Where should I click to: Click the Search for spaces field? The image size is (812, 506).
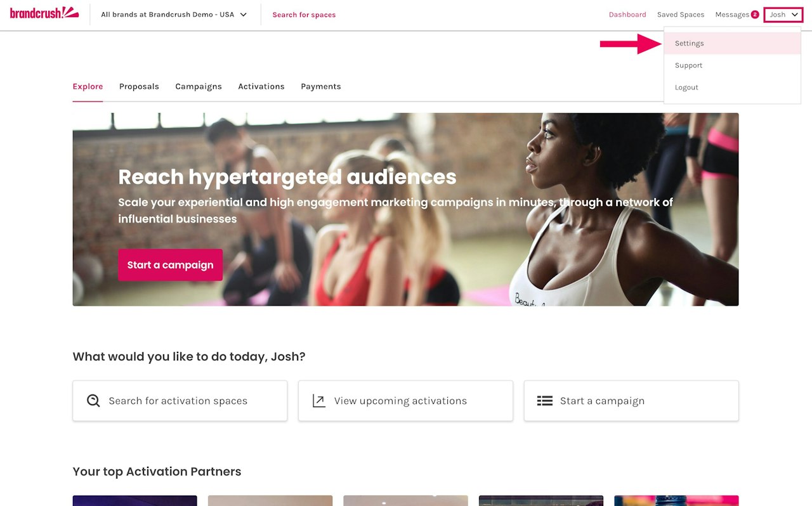(304, 15)
